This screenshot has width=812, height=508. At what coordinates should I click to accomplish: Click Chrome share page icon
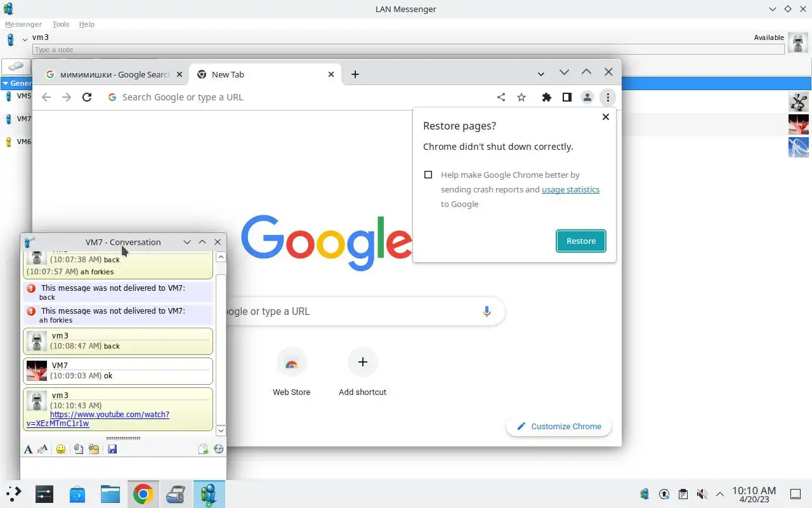(501, 97)
